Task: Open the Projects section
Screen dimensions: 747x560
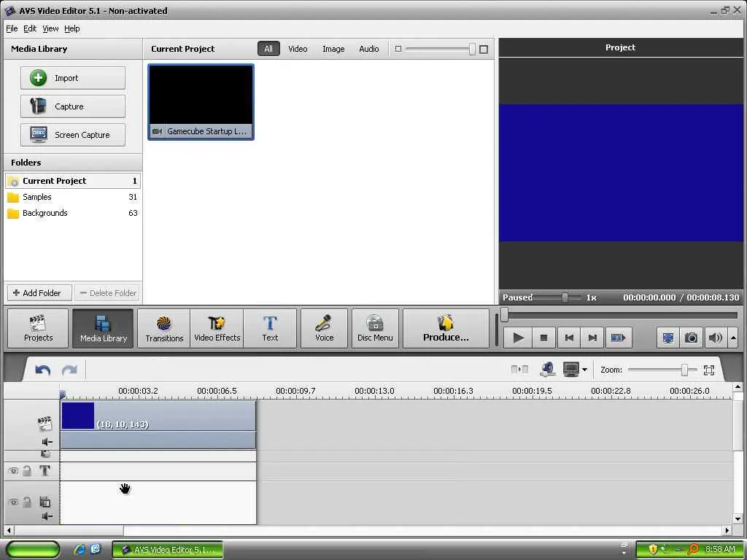Action: (38, 329)
